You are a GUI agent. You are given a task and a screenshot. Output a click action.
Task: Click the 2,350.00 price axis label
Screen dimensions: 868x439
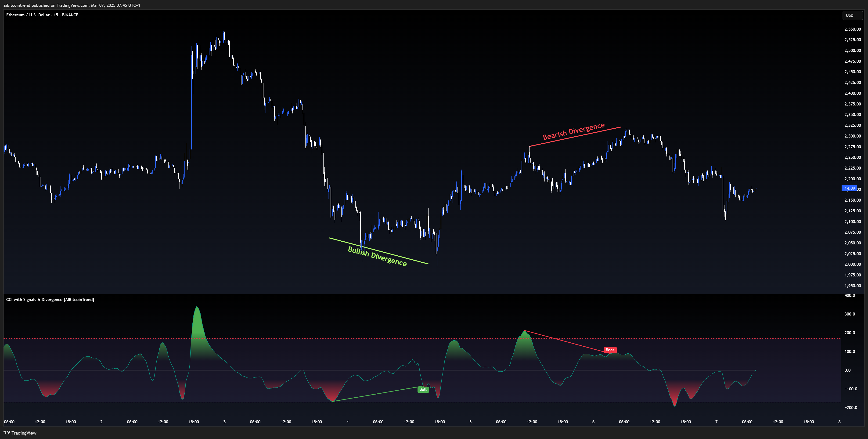852,115
